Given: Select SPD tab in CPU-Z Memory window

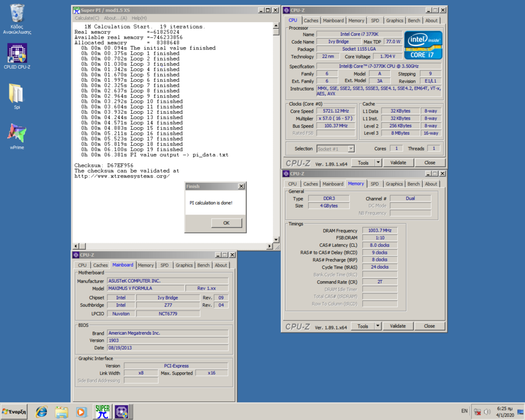Looking at the screenshot, I should tap(374, 184).
